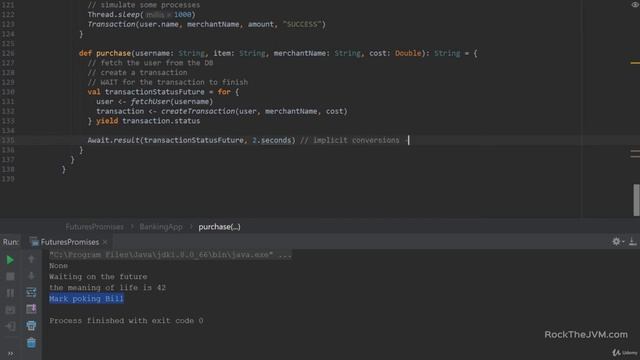Image resolution: width=640 pixels, height=360 pixels.
Task: Click the Stop process square icon
Action: click(10, 276)
